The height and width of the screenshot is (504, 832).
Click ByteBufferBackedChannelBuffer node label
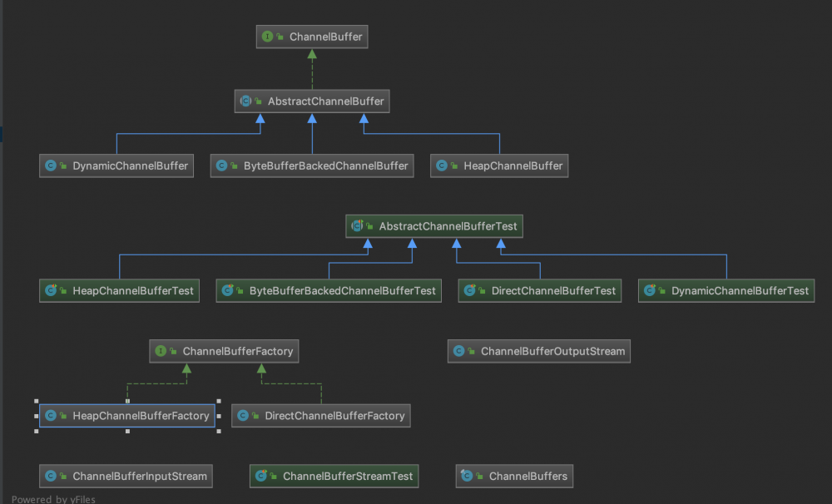tap(325, 166)
